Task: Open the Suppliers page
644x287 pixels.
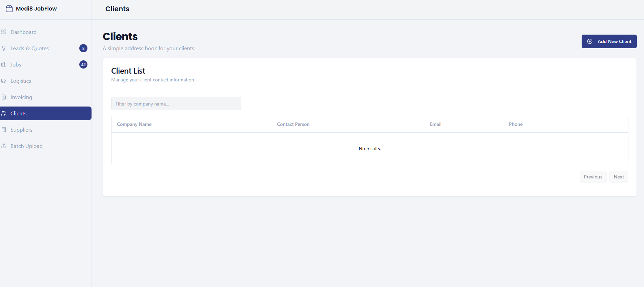Action: click(46, 130)
